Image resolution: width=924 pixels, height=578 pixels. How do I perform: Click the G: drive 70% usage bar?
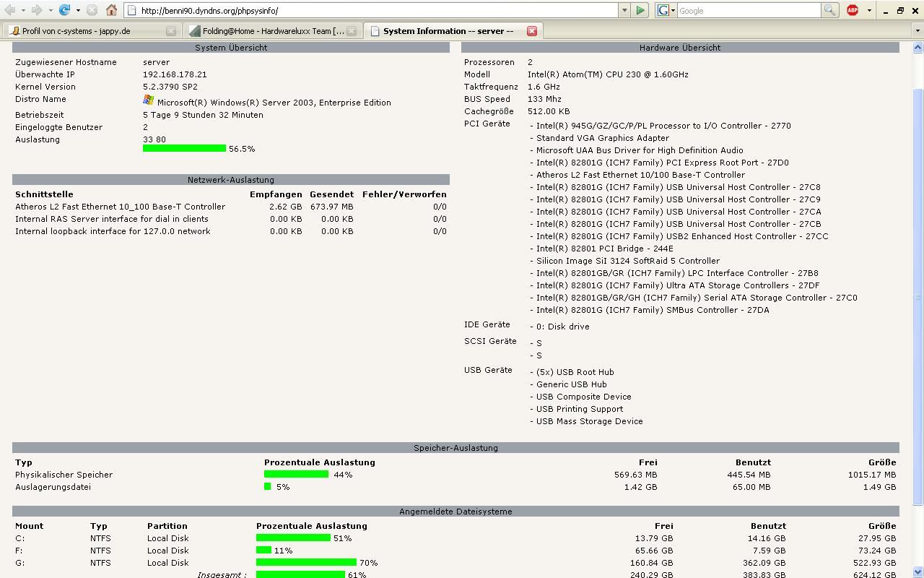click(x=306, y=562)
